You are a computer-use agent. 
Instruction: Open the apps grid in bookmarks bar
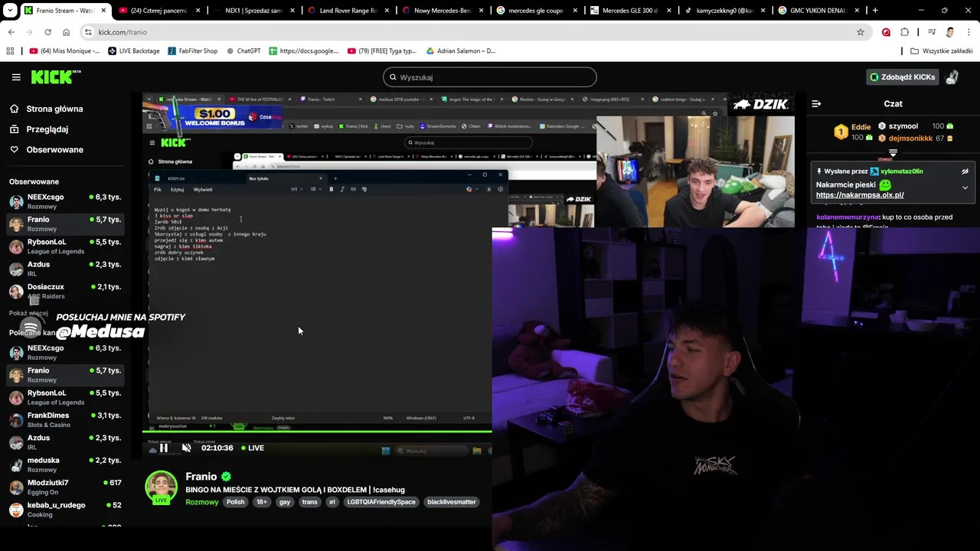pos(10,51)
